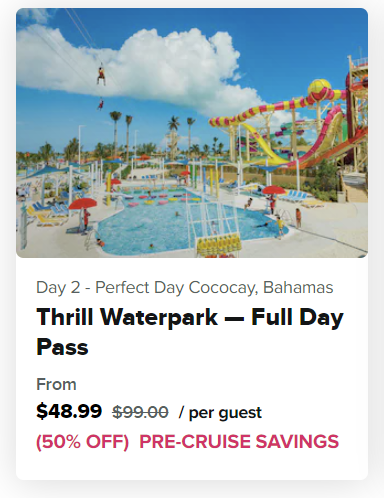Click the lower zipline rider in red

tap(100, 104)
